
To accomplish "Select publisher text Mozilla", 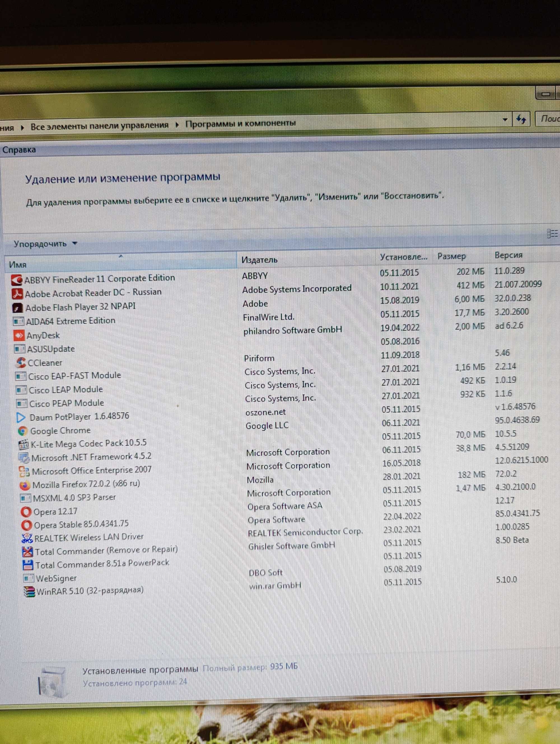I will tap(260, 480).
